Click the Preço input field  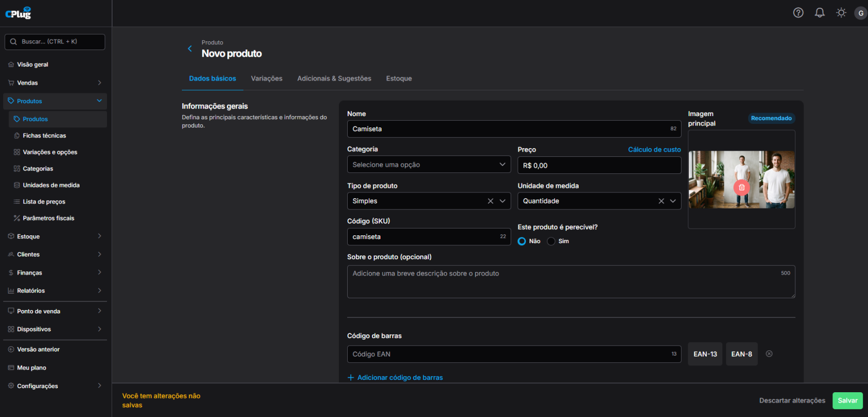(599, 165)
